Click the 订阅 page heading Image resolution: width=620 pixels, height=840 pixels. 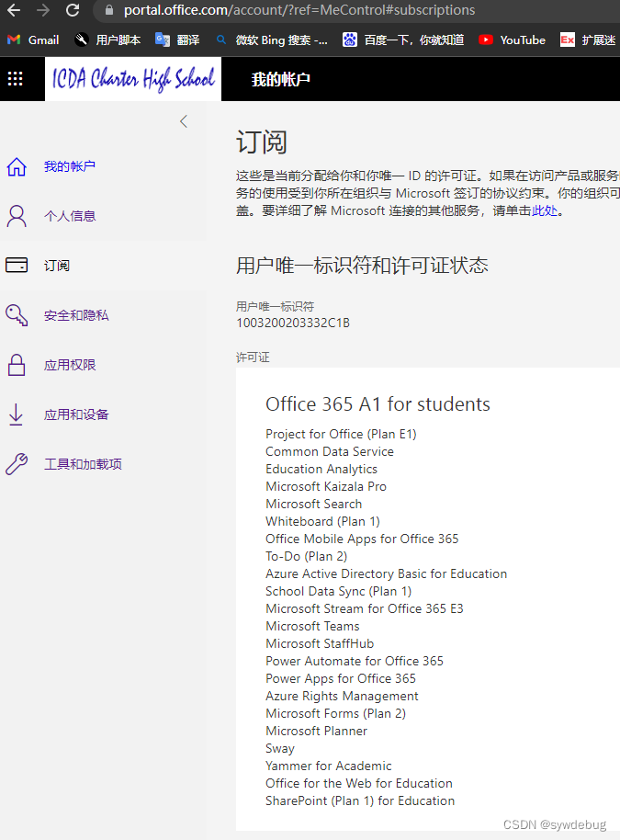[261, 142]
